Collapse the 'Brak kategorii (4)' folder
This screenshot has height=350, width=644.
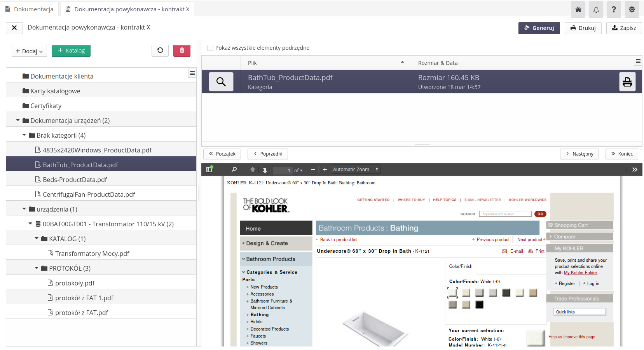point(24,135)
